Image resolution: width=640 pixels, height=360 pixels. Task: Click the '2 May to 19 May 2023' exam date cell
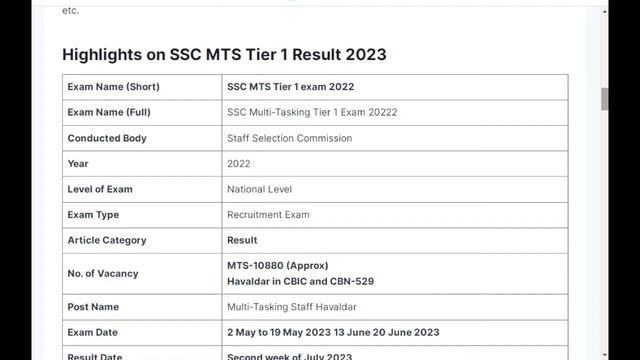tap(395, 332)
